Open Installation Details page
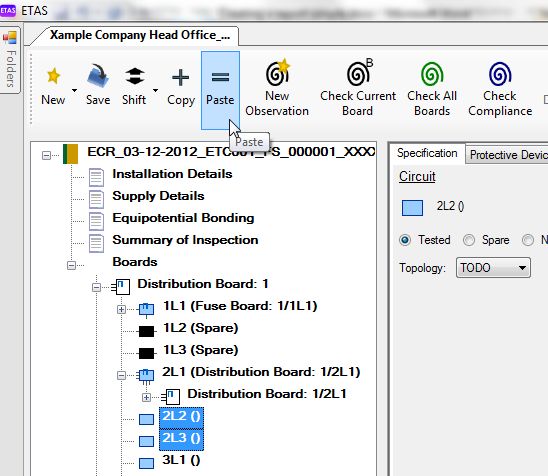The height and width of the screenshot is (476, 548). pos(172,174)
